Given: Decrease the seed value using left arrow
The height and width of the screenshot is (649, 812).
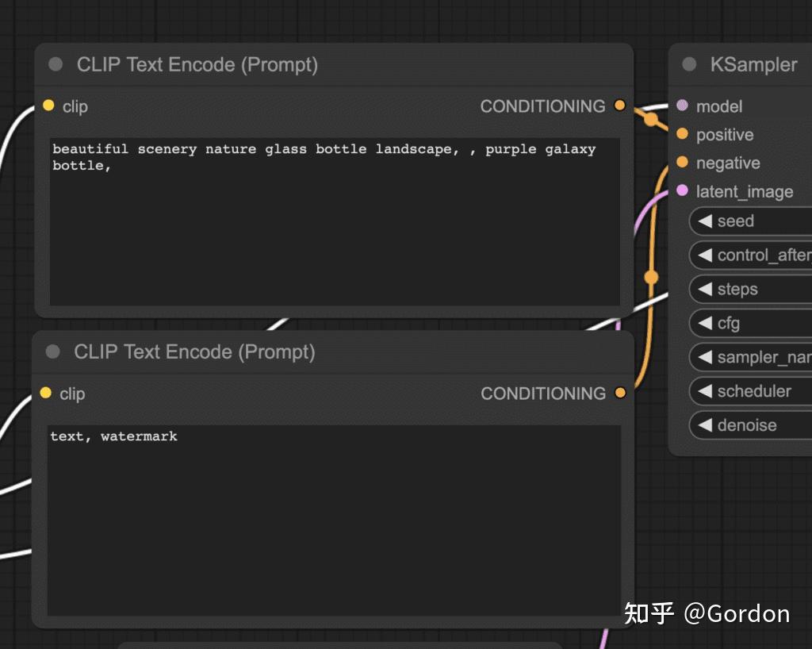Looking at the screenshot, I should (705, 221).
